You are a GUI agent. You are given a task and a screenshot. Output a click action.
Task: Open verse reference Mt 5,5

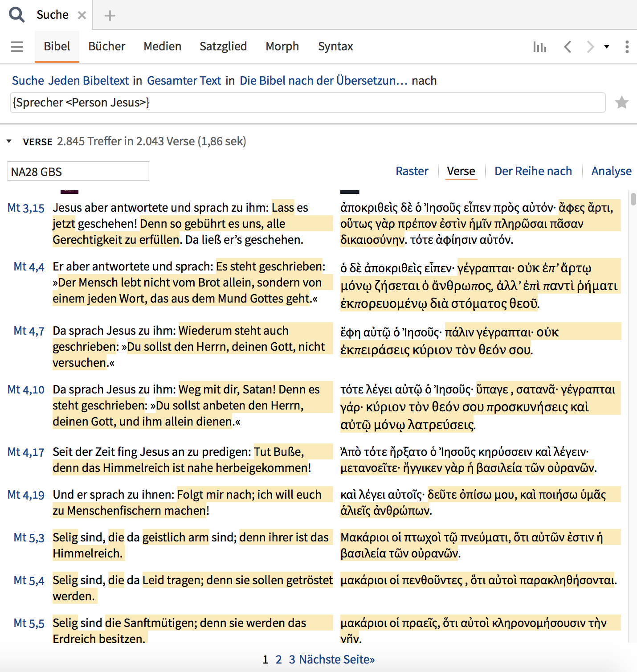29,623
